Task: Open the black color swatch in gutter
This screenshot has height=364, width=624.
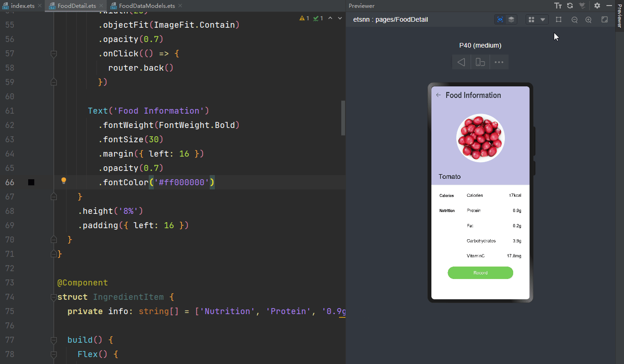Action: coord(31,182)
